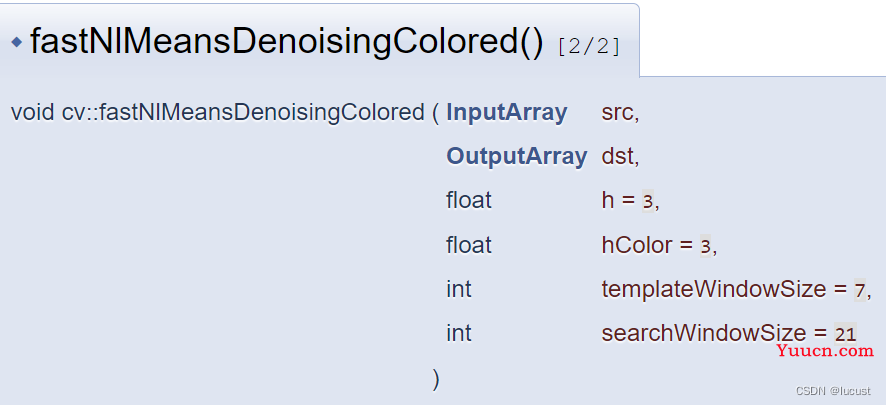Click the fastNlMeansDenoisingColored() heading title
Screen dimensions: 886x405
coord(287,42)
